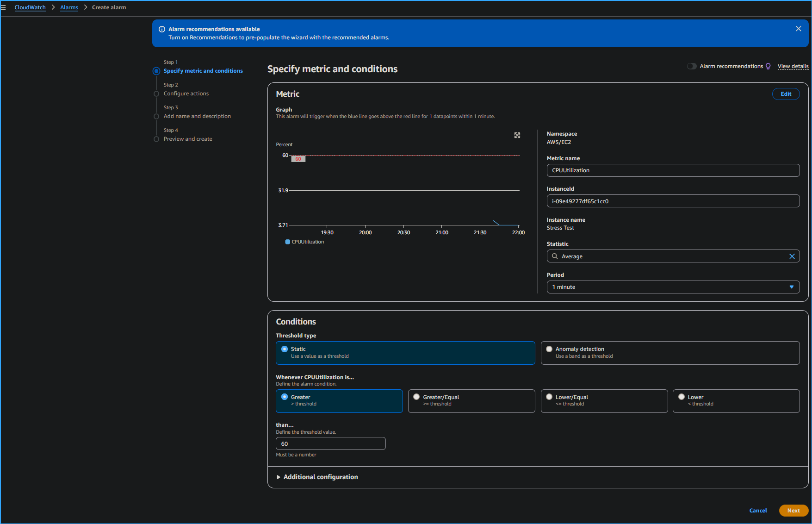Dismiss the alarm recommendations banner
This screenshot has width=812, height=524.
pos(798,28)
